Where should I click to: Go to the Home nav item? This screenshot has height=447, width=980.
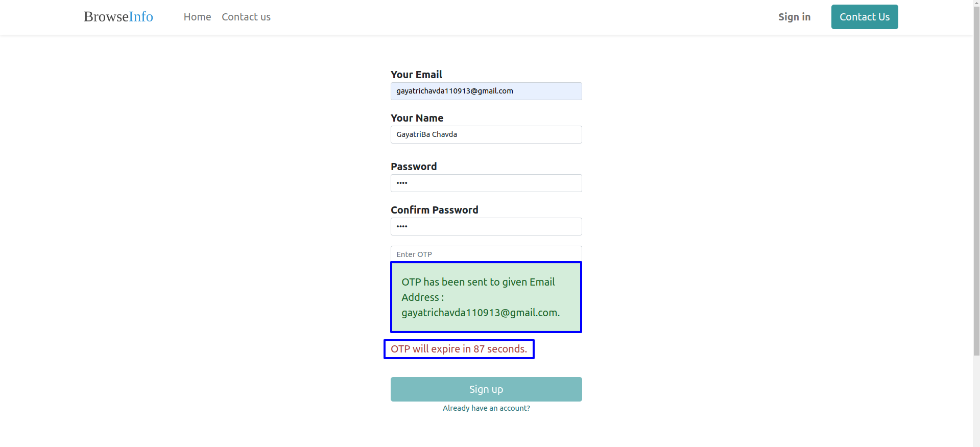197,17
